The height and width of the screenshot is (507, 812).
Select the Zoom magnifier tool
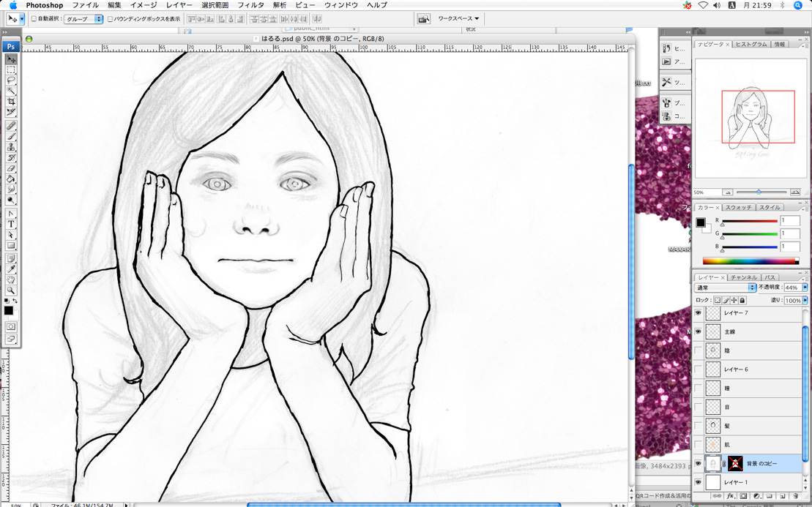[x=11, y=290]
